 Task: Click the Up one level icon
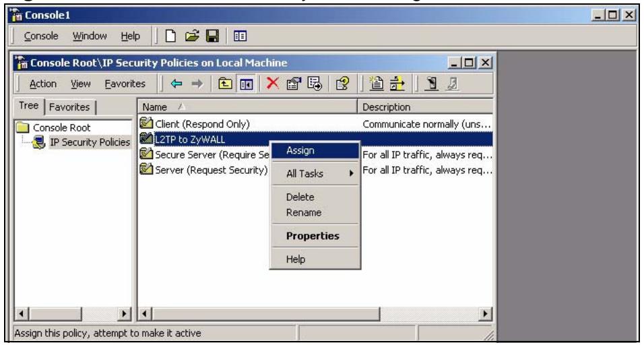[x=224, y=84]
